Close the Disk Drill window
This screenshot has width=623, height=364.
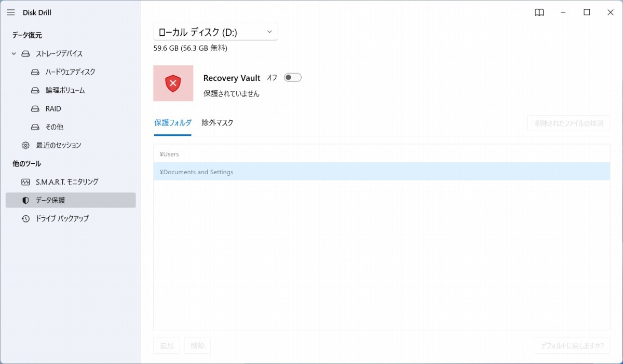(611, 12)
